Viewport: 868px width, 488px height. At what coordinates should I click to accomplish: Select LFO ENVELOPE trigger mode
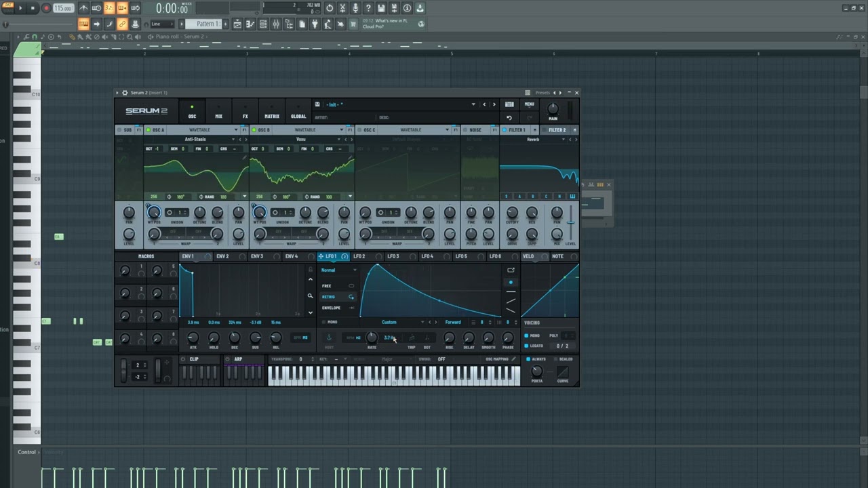coord(338,308)
